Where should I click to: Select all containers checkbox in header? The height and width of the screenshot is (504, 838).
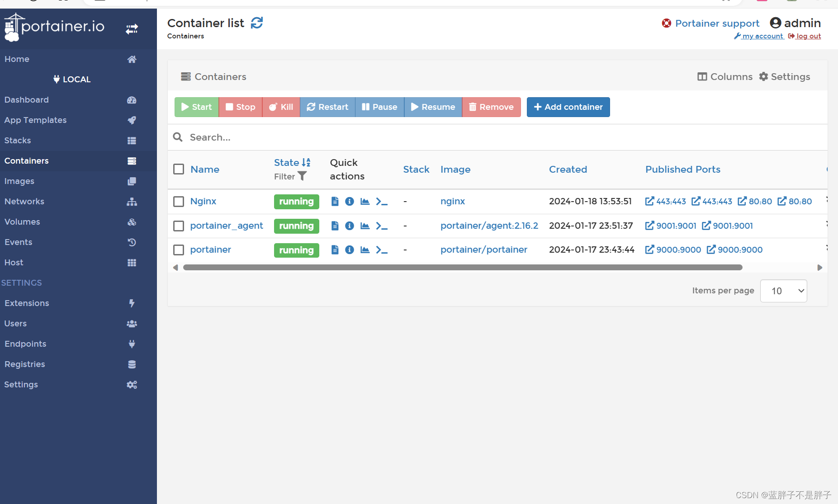point(179,169)
